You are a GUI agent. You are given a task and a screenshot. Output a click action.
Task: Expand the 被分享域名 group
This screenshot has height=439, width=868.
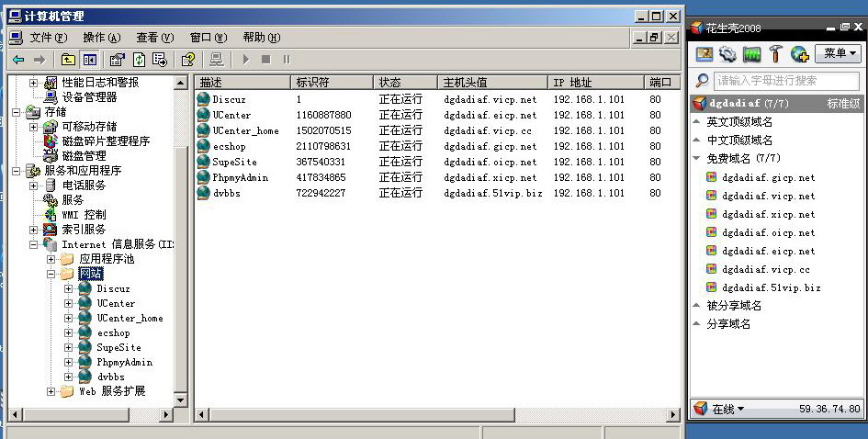pos(697,305)
